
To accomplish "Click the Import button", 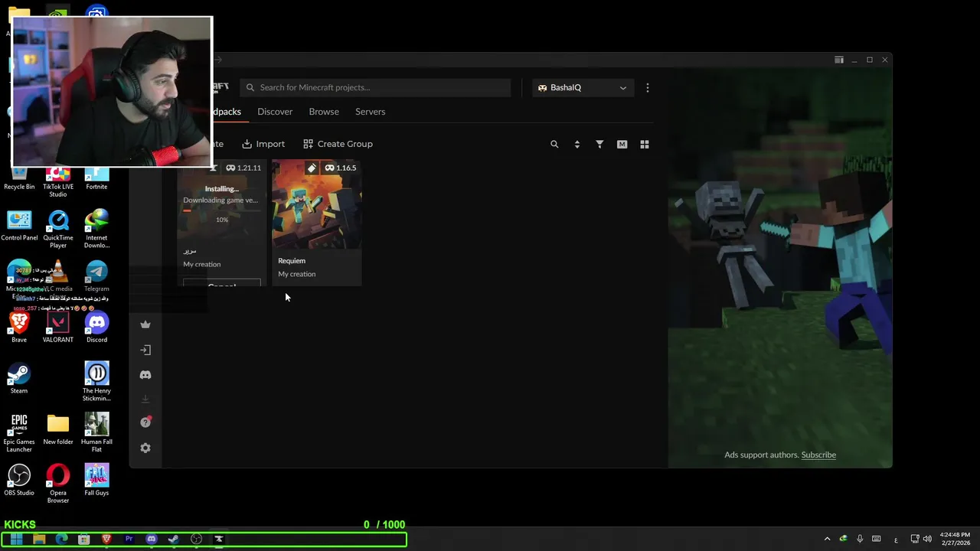I will (x=263, y=144).
